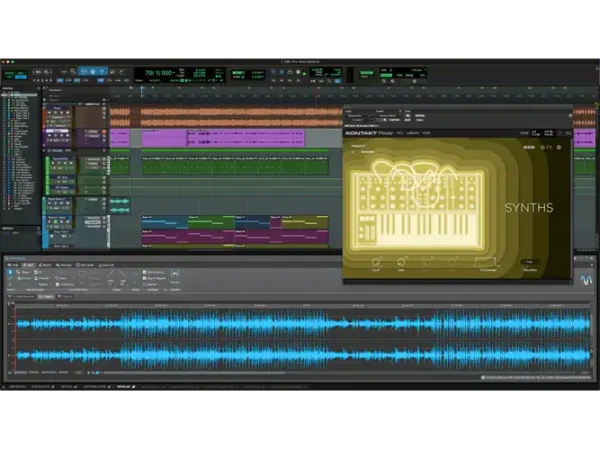Activate Grid edit mode button
The width and height of the screenshot is (600, 450).
click(21, 77)
